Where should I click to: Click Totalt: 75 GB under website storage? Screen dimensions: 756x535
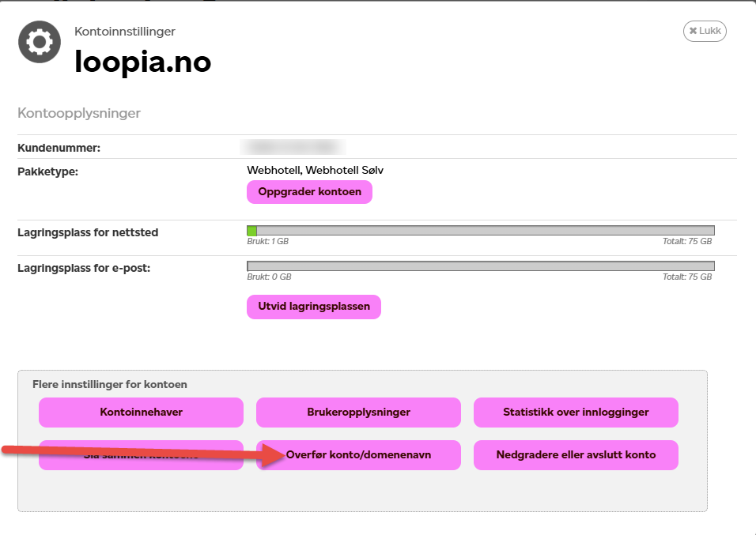[687, 241]
